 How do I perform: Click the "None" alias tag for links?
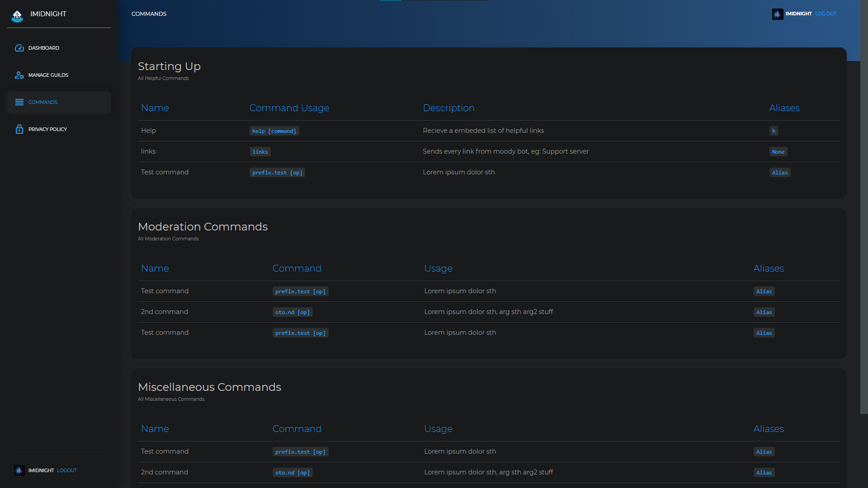click(x=778, y=152)
